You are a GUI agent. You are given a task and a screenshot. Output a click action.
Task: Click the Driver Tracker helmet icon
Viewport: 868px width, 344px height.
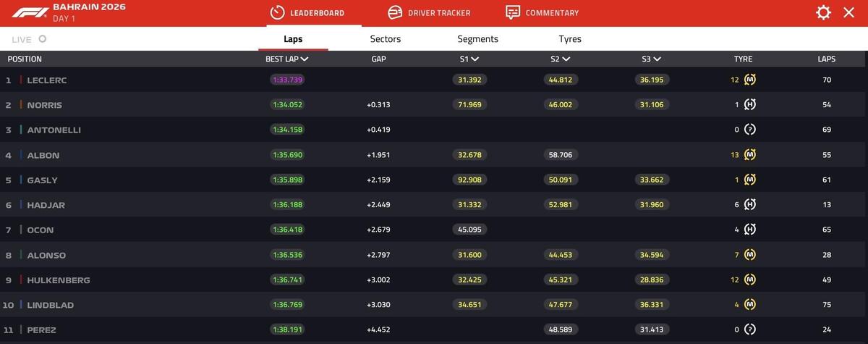395,12
